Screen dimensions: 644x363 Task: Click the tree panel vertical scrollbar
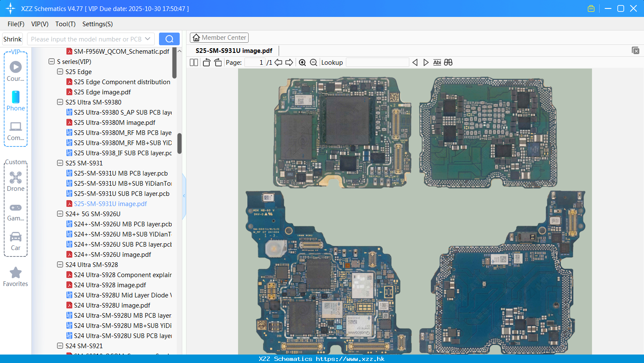(179, 143)
